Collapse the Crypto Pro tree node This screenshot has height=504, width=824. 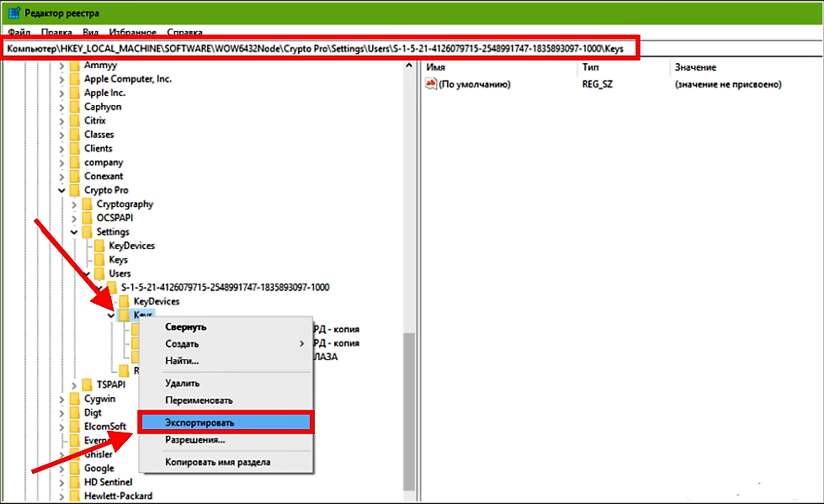tap(61, 190)
